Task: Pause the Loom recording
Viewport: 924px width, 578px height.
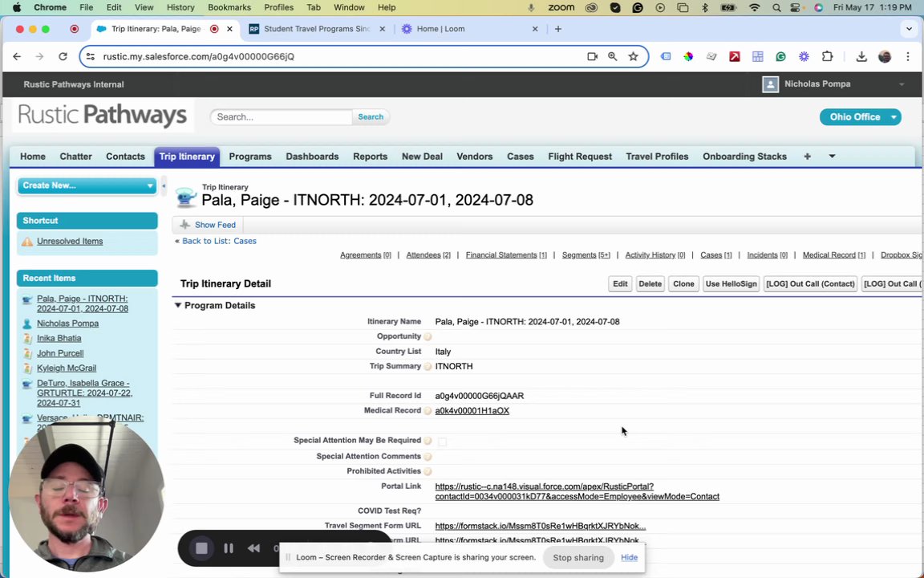Action: pos(229,548)
